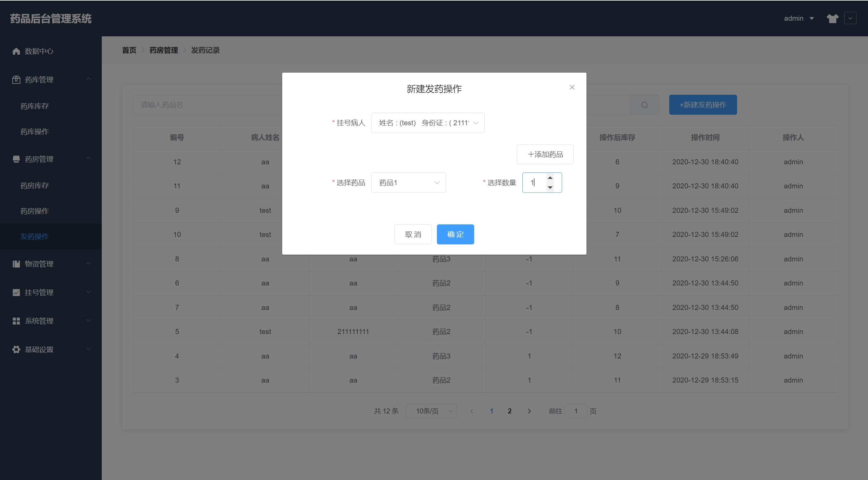868x480 pixels.
Task: Open the 10条/页 page size dropdown
Action: click(x=431, y=411)
